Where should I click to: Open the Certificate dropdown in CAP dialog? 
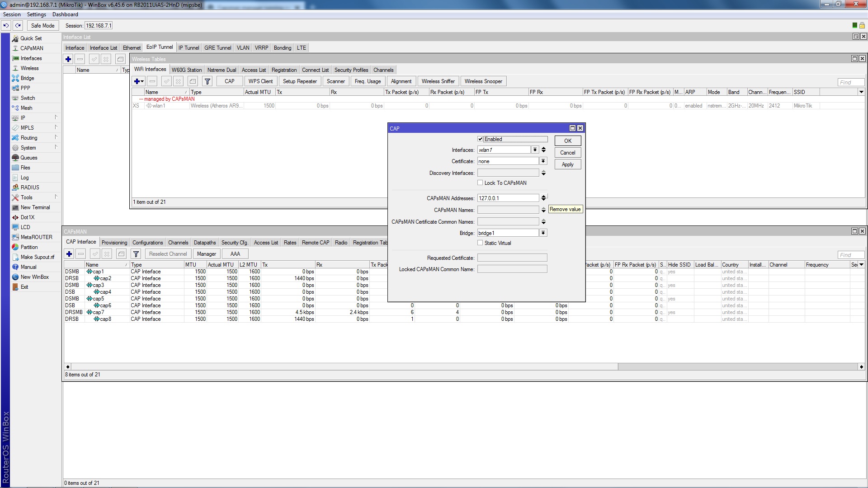pos(543,161)
